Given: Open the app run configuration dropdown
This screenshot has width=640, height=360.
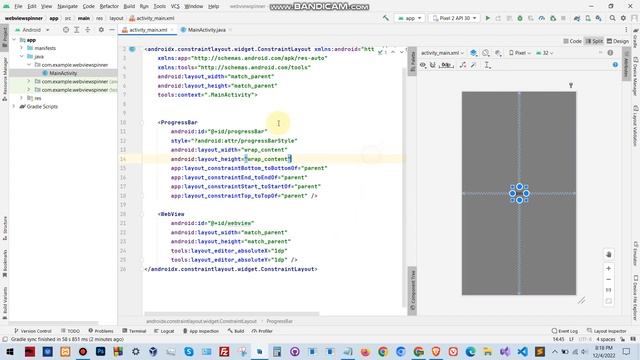Looking at the screenshot, I should [409, 18].
